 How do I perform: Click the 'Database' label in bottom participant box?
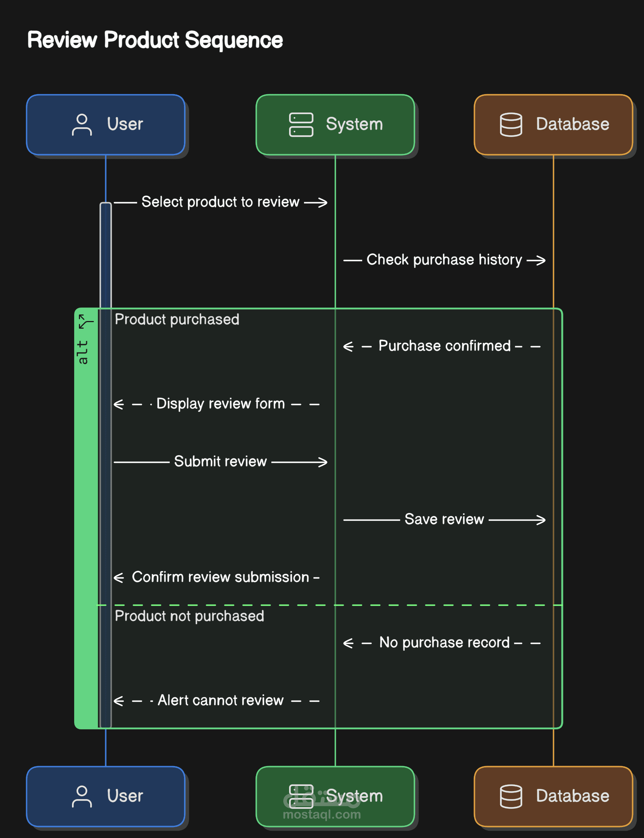click(x=572, y=796)
